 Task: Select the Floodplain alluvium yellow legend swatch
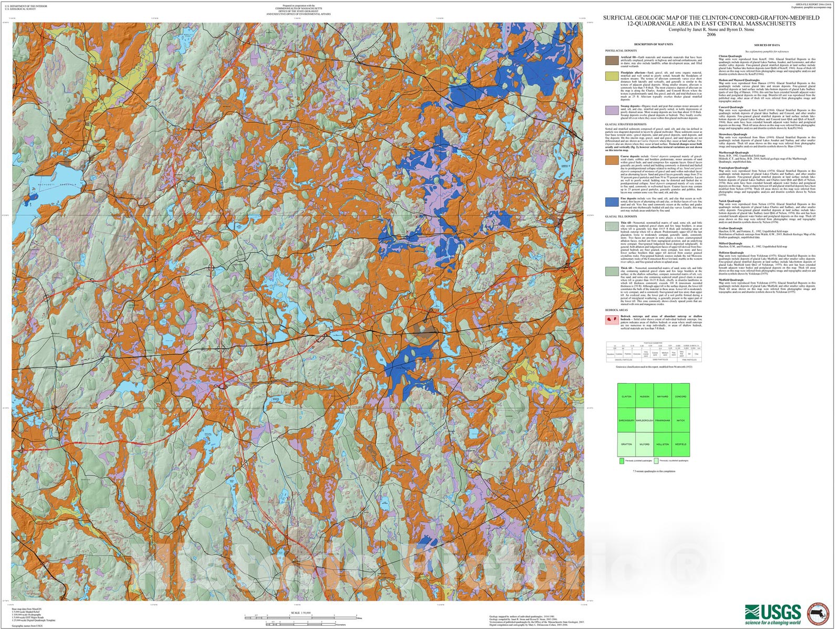tap(612, 77)
